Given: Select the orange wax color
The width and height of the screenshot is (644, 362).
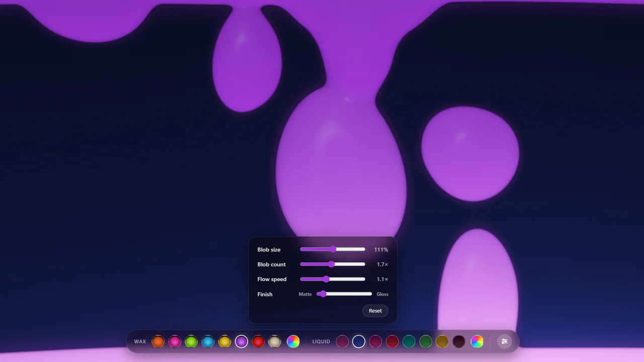Looking at the screenshot, I should 158,342.
